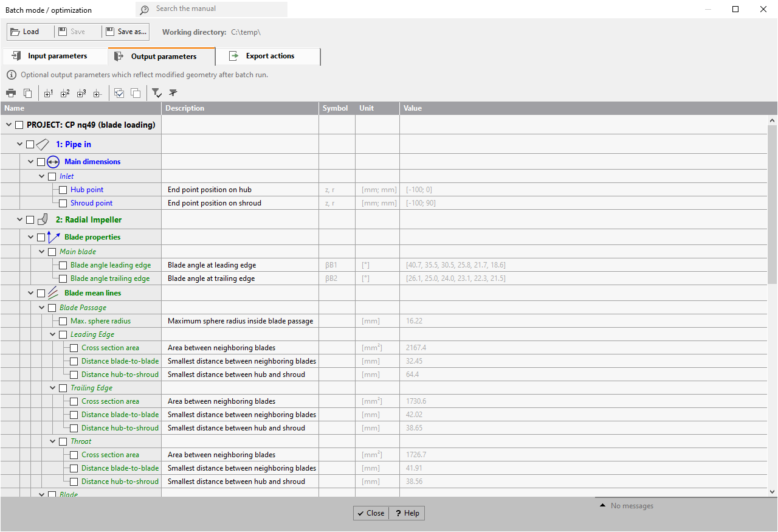The image size is (778, 532).
Task: Expand all tree levels icon
Action: pyautogui.click(x=97, y=93)
